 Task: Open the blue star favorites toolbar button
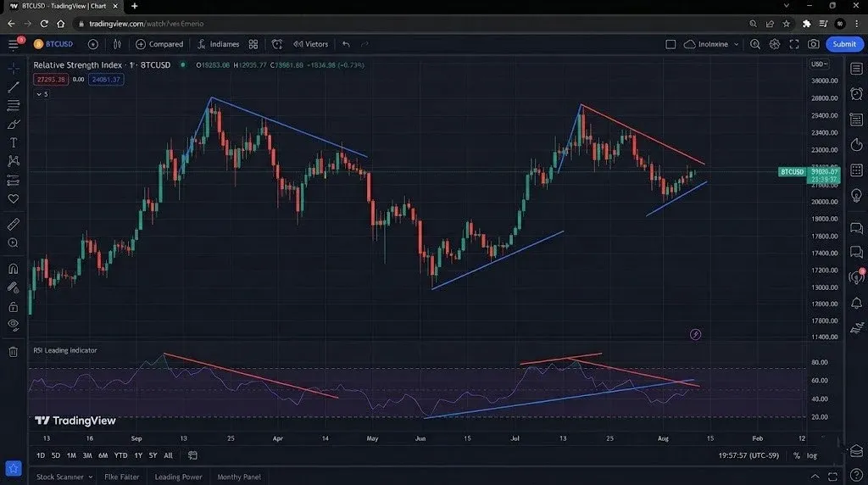14,468
